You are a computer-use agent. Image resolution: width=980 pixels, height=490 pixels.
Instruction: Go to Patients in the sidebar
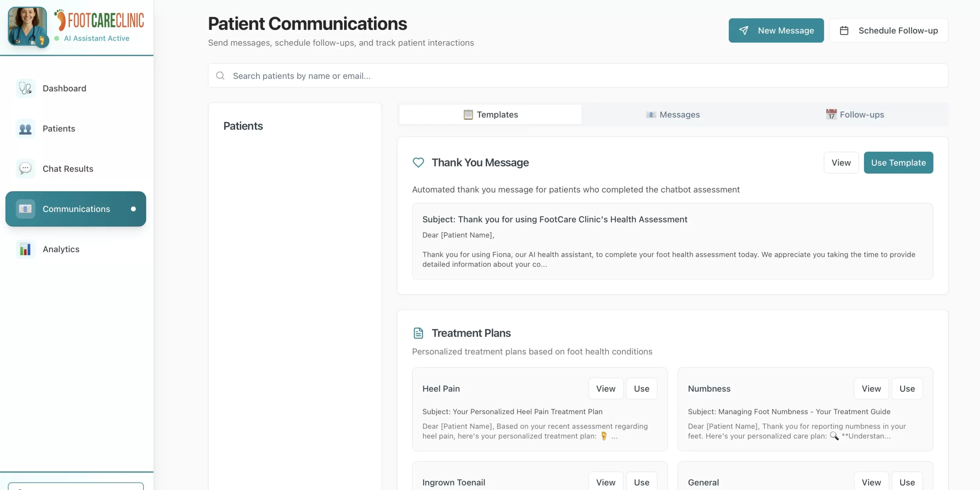click(76, 129)
